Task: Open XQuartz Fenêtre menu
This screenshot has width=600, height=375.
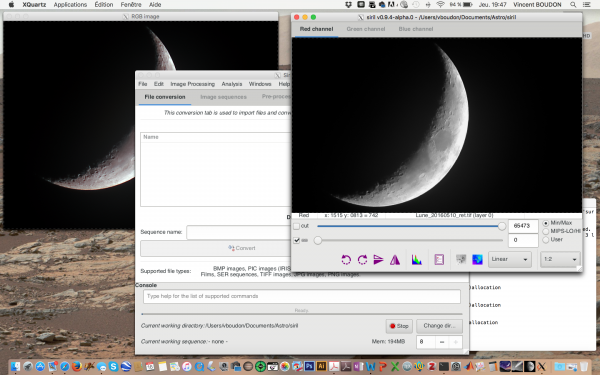Action: pyautogui.click(x=131, y=5)
